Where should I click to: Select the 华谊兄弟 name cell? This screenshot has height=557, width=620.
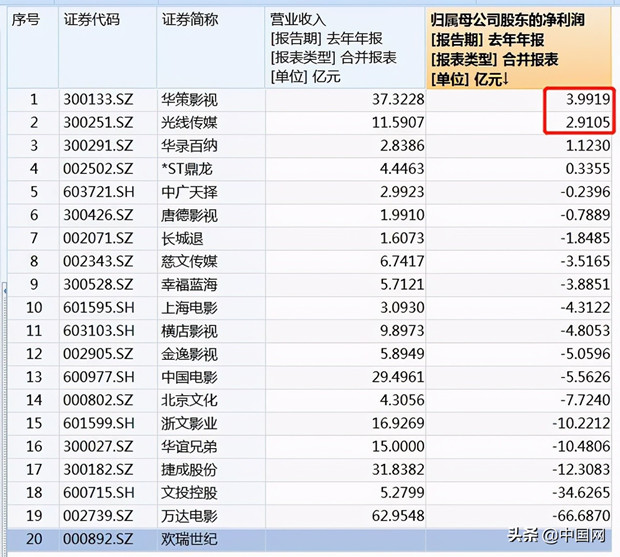tap(211, 446)
